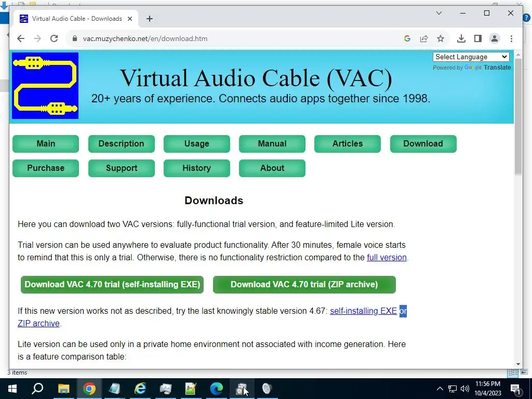Reload the download page
Screen dimensions: 532x399
tap(54, 38)
